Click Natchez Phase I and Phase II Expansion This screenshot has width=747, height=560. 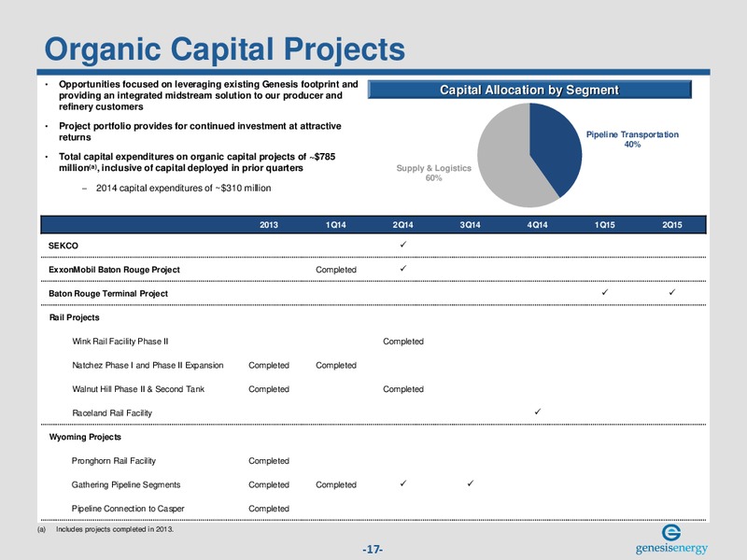pyautogui.click(x=148, y=365)
